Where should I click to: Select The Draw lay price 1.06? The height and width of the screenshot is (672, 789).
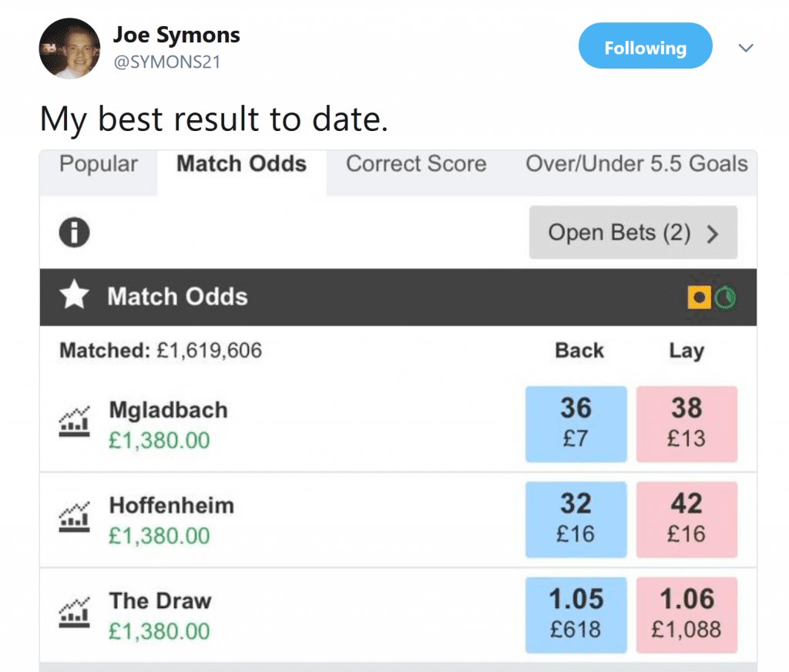[687, 615]
